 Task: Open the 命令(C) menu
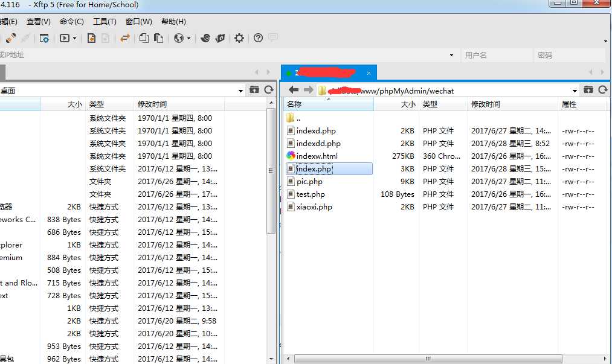[71, 22]
